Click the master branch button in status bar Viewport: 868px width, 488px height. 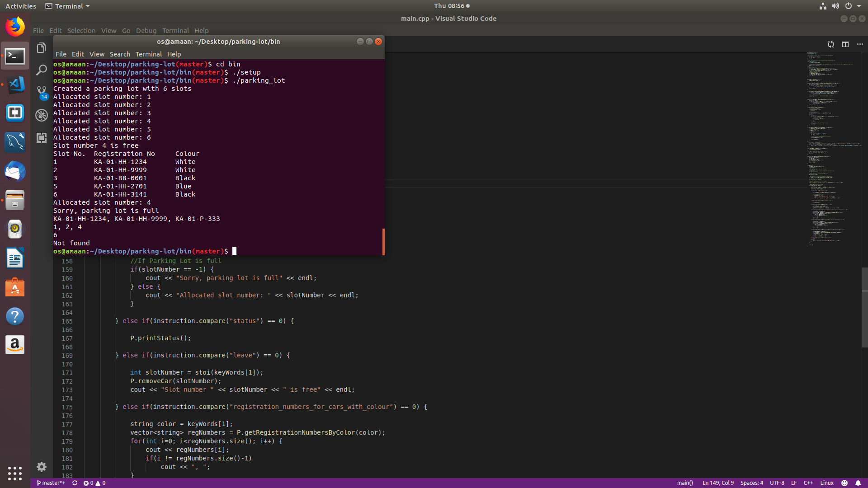click(x=51, y=483)
